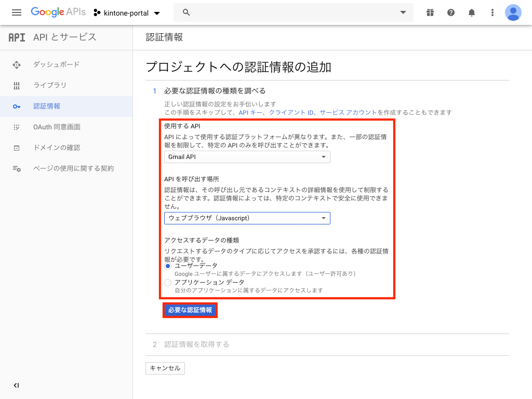Open OAuth 同意画面 in the sidebar
This screenshot has height=399, width=532.
click(x=57, y=127)
